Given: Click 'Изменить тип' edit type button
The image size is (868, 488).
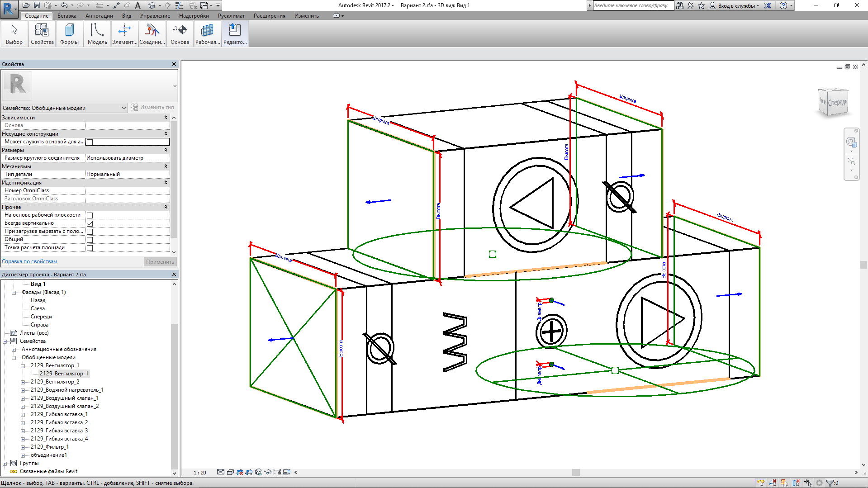Looking at the screenshot, I should pos(152,107).
